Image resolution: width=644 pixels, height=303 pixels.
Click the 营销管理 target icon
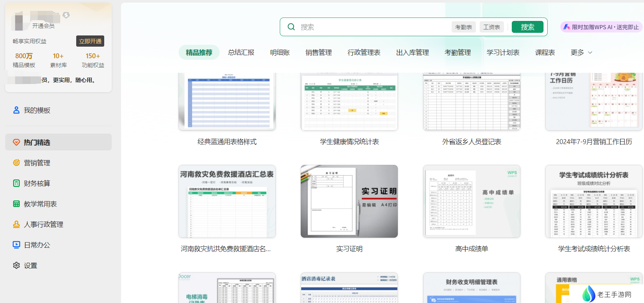(x=16, y=163)
